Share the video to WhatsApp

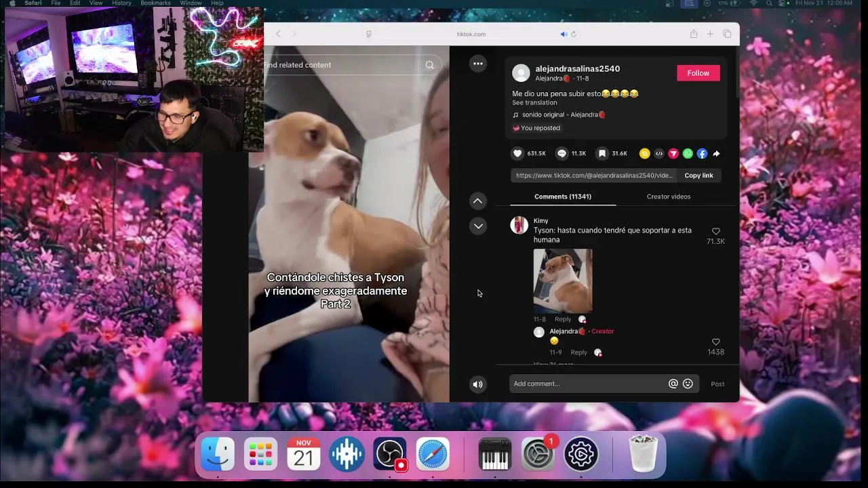pos(688,154)
